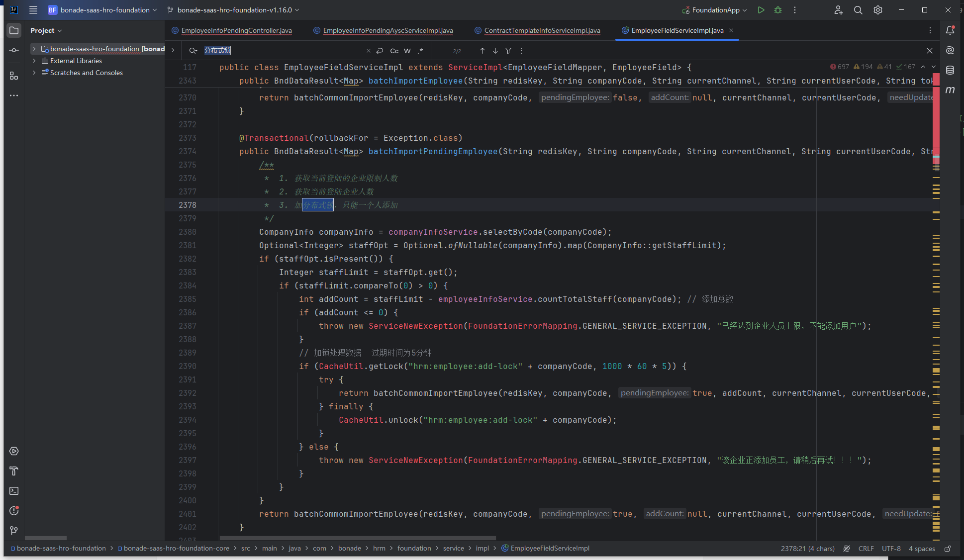Open the Services tool window

pyautogui.click(x=14, y=451)
